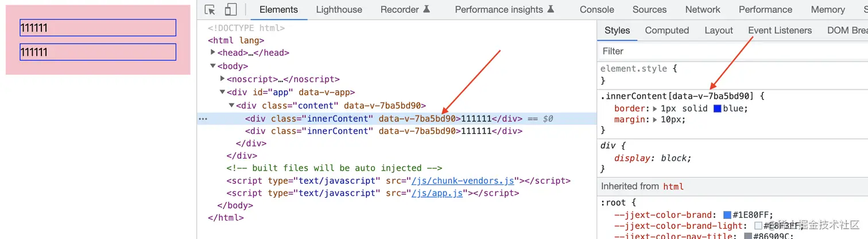Click the blue border color swatch
This screenshot has height=239, width=868.
click(x=718, y=109)
